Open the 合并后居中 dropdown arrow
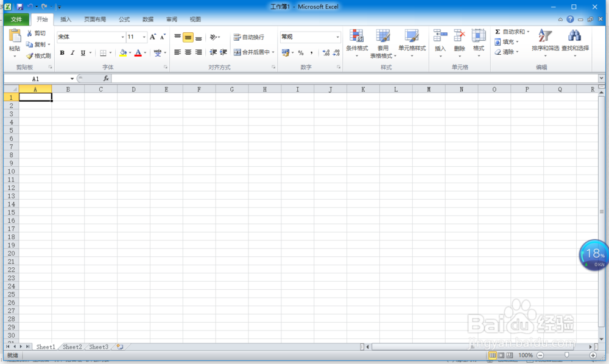Screen dimensions: 609x364 tap(273, 52)
